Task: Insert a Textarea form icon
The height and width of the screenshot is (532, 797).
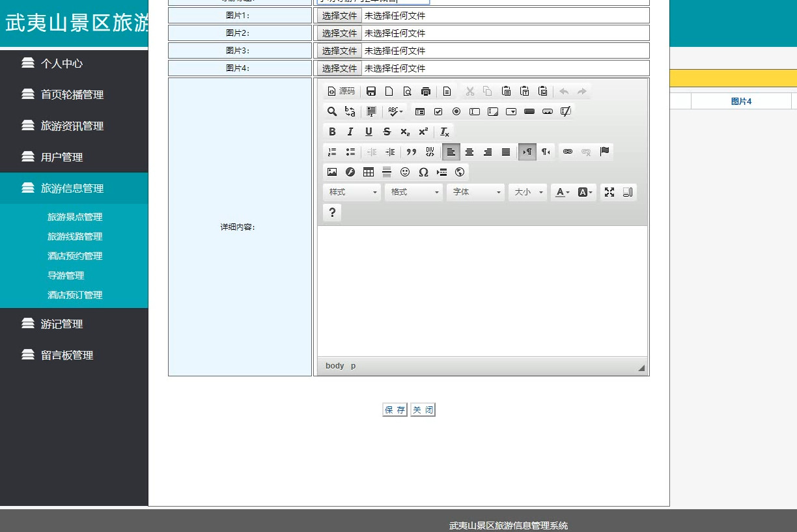Action: [493, 111]
